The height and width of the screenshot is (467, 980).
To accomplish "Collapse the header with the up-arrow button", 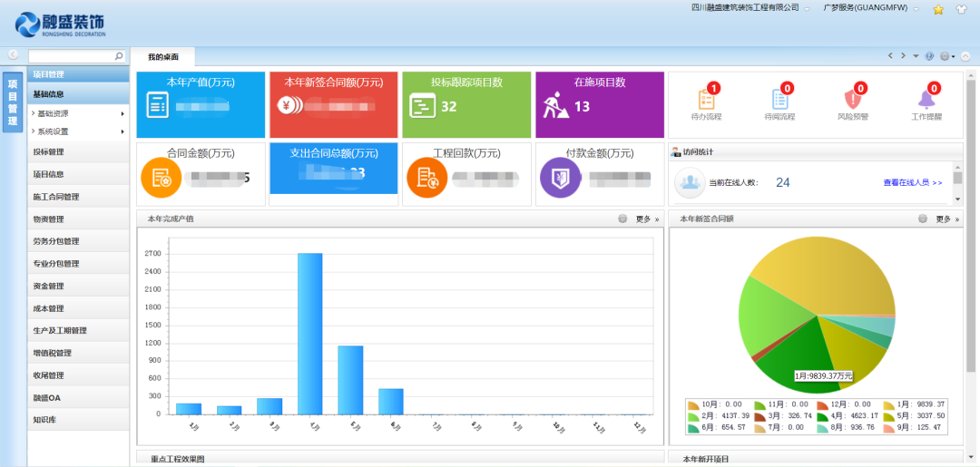I will pyautogui.click(x=965, y=56).
